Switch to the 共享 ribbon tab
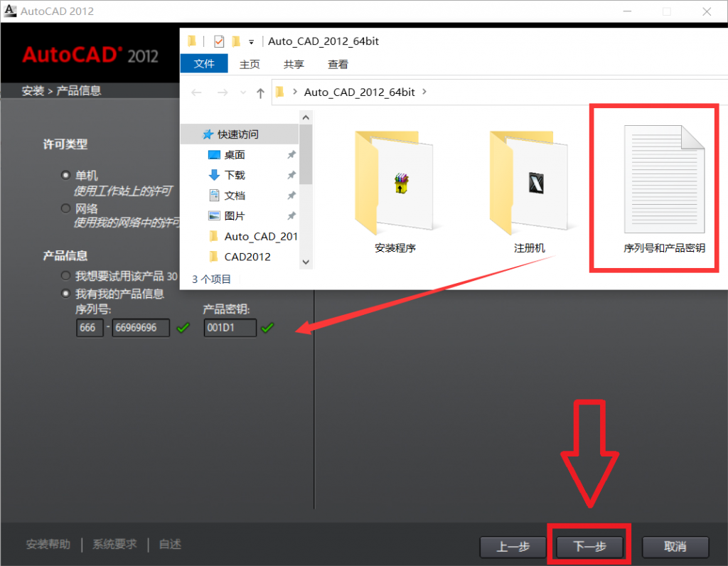 point(294,64)
